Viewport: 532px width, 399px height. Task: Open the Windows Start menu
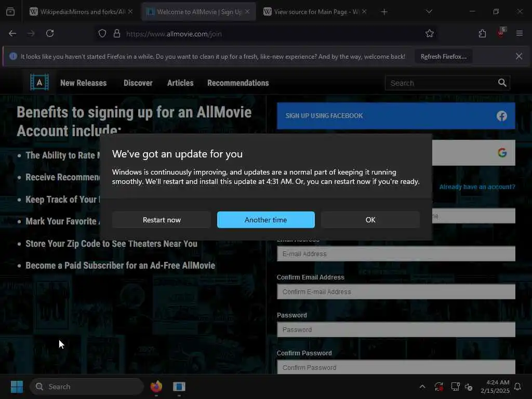tap(17, 387)
